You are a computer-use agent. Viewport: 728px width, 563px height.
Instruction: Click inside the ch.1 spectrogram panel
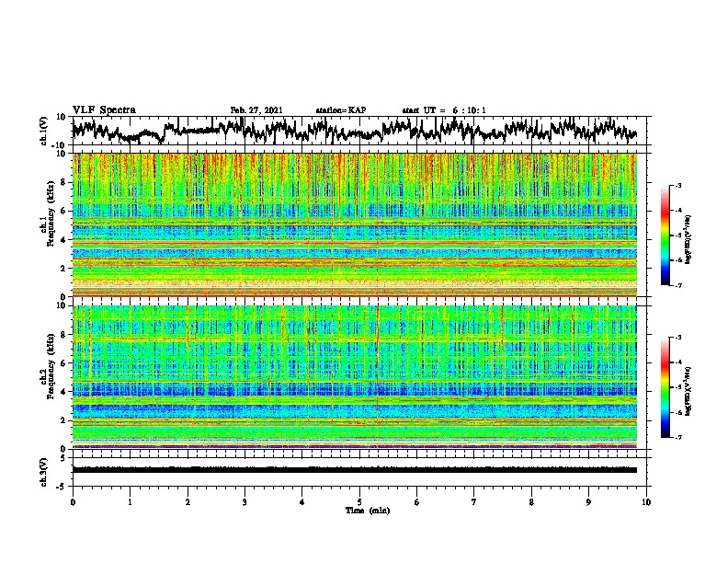point(354,224)
